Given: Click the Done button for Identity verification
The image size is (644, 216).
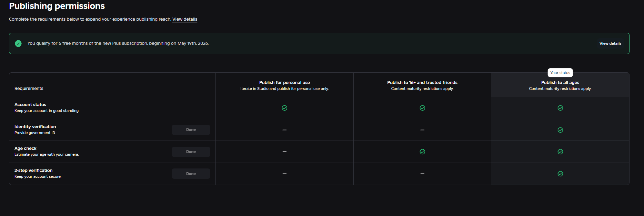Looking at the screenshot, I should [x=191, y=130].
